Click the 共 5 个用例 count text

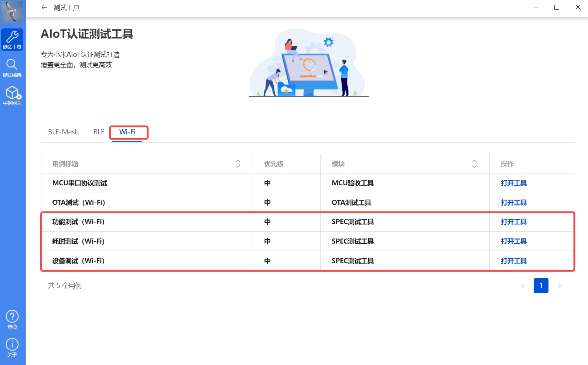pos(65,286)
